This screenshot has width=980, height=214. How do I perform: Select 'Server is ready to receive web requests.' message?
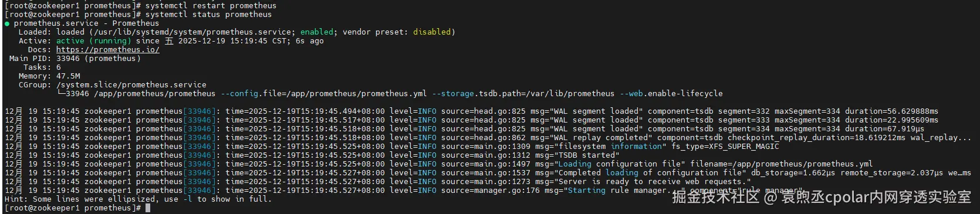pos(653,182)
